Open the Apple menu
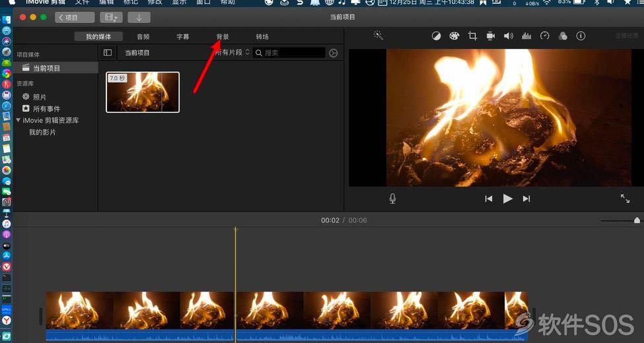 coord(12,2)
